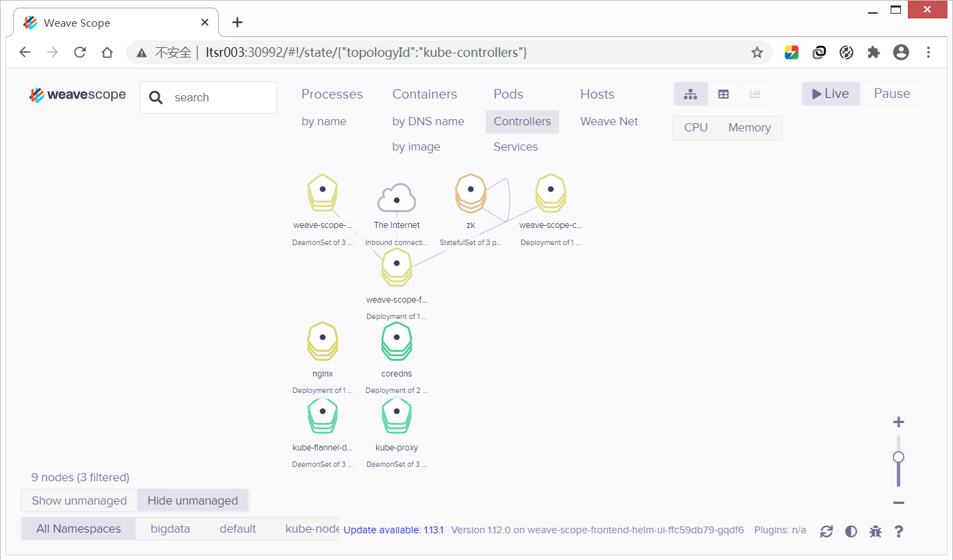The height and width of the screenshot is (560, 953).
Task: Select the kube-proxy DaemonSet node
Action: coord(397,414)
